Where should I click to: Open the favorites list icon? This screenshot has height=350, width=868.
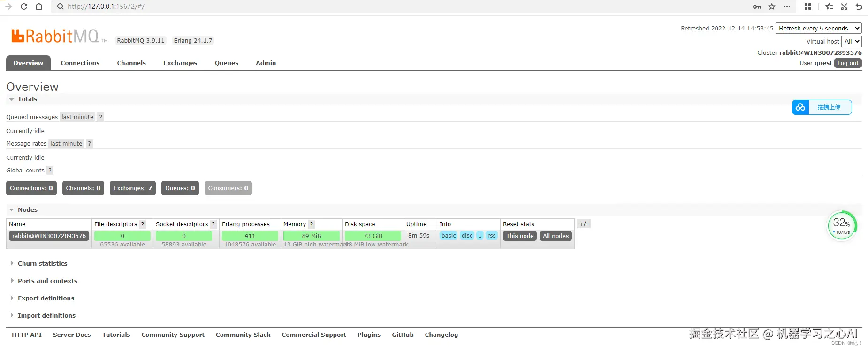[x=830, y=7]
